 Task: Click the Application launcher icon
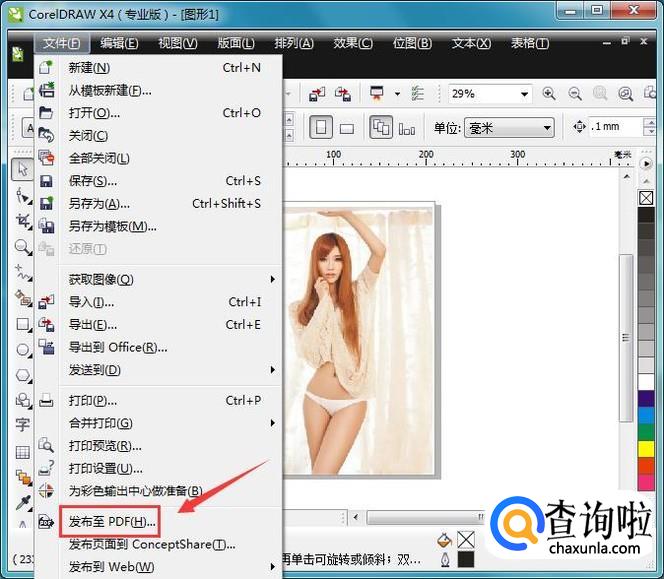377,94
